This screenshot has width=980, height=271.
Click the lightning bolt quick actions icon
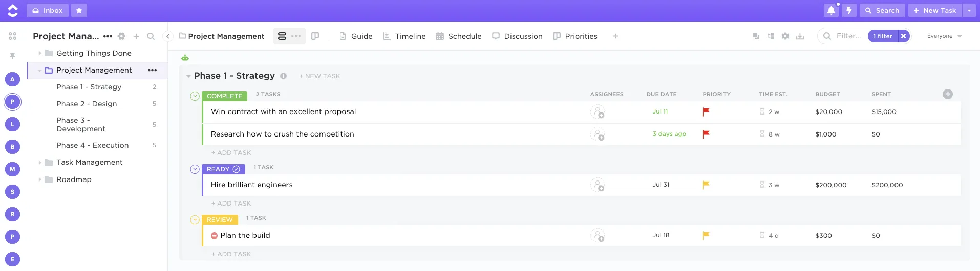pos(849,10)
